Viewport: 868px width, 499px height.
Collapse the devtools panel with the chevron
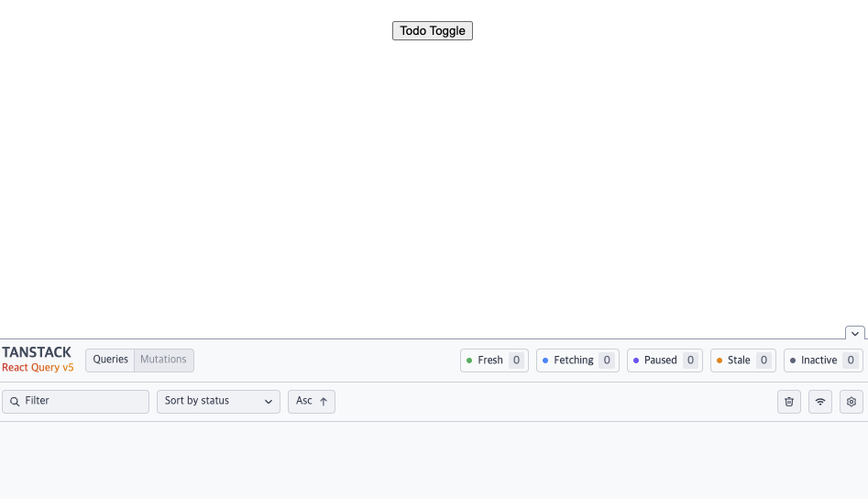coord(855,333)
